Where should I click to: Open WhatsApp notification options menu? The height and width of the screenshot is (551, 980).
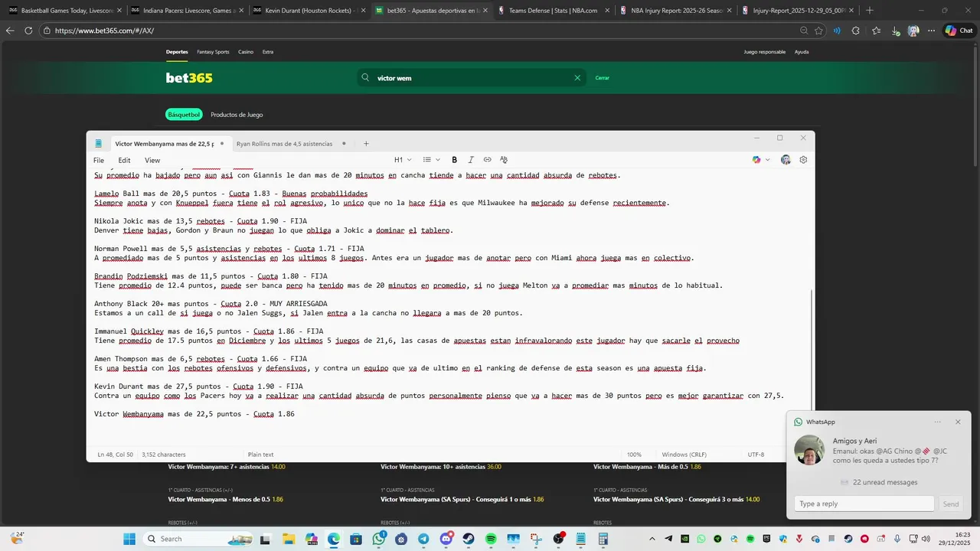937,422
